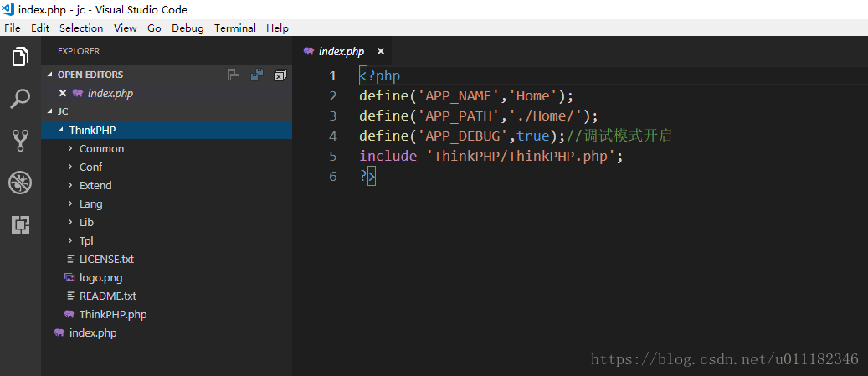The width and height of the screenshot is (868, 376).
Task: Switch to the index.php editor tab
Action: [x=342, y=51]
